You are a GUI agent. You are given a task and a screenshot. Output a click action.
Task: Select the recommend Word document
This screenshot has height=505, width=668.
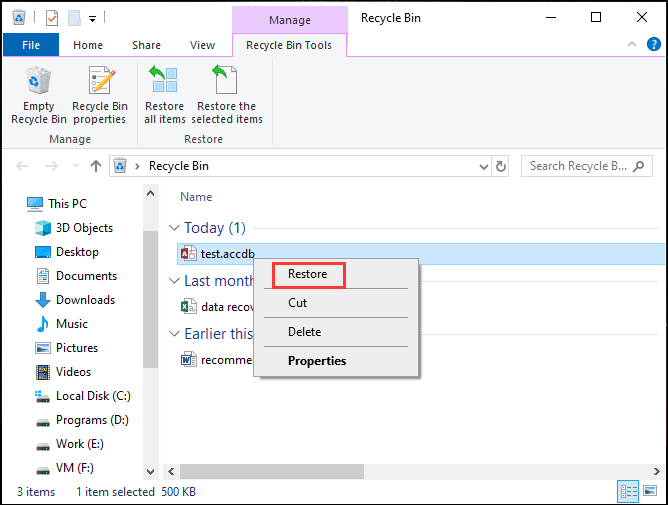tap(216, 360)
